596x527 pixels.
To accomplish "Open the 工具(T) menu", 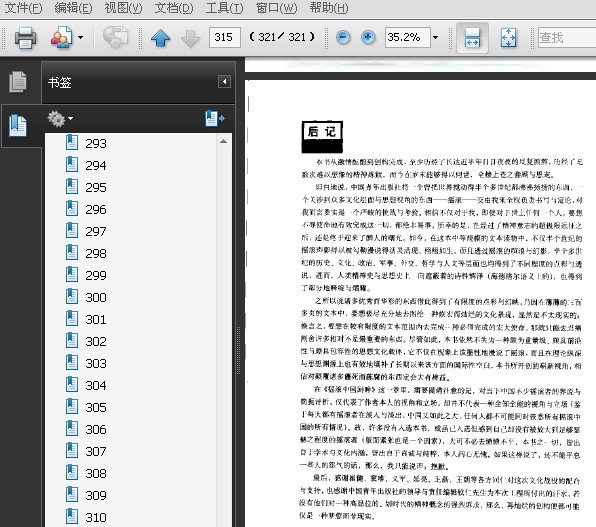I will click(224, 8).
